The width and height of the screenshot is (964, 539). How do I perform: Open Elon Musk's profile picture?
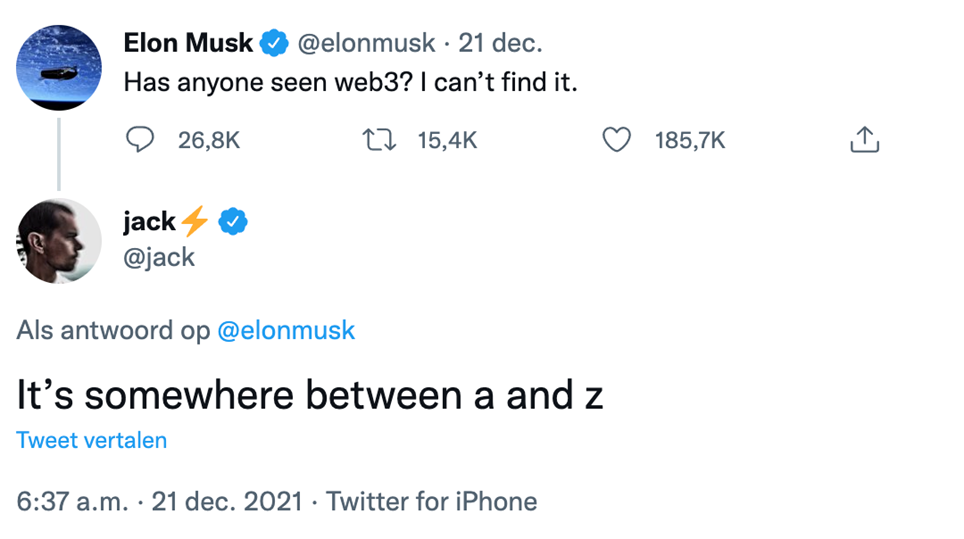tap(59, 68)
